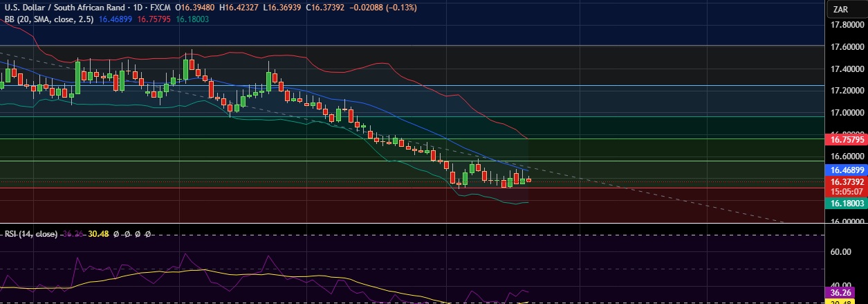
Task: Click the current price 16.37392 axis label
Action: 847,181
